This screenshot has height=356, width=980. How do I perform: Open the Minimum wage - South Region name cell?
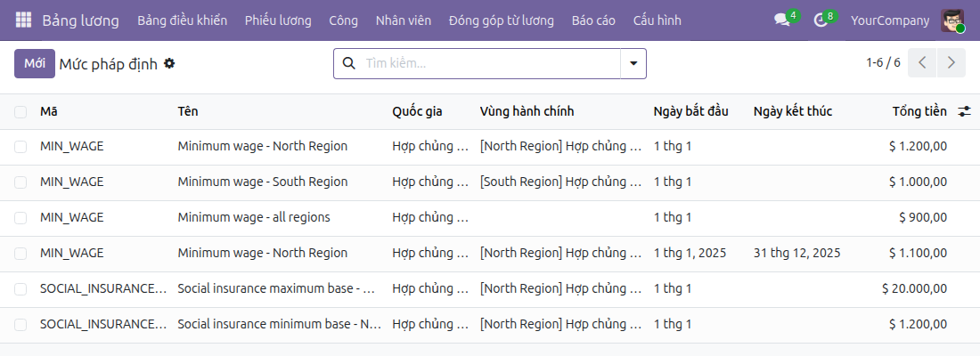pos(263,182)
